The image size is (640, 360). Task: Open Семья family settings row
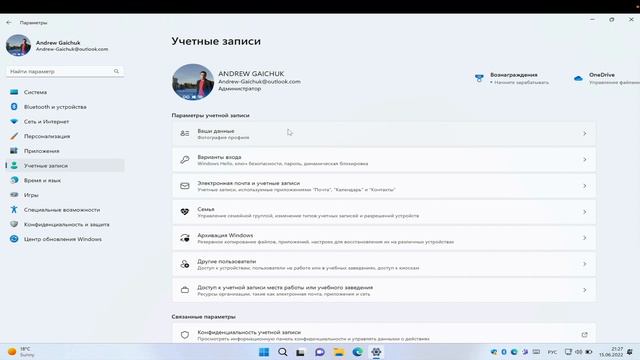pos(384,212)
